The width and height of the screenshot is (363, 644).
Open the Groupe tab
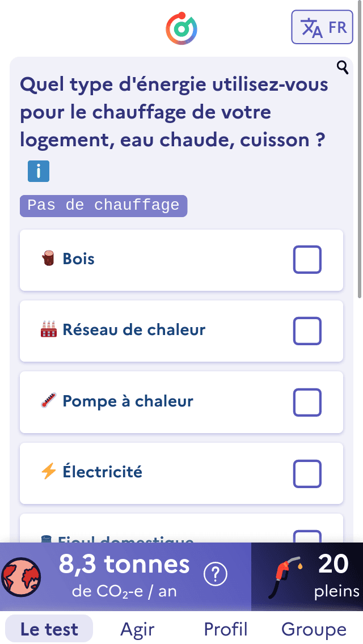(x=314, y=629)
